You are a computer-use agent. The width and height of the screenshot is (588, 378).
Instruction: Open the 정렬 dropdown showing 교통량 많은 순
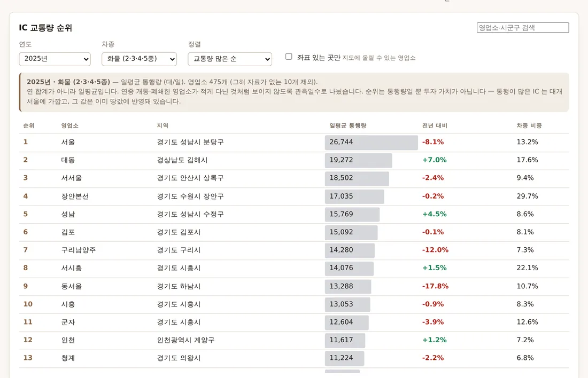point(230,59)
